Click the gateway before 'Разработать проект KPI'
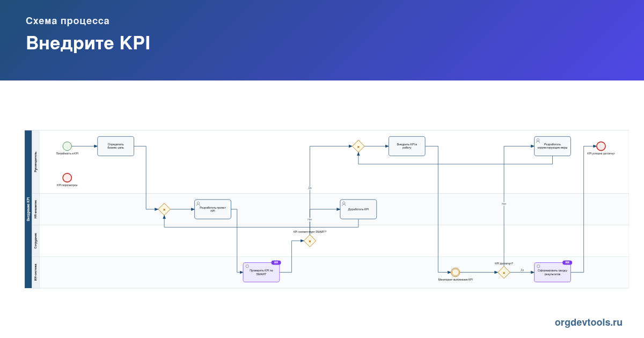This screenshot has width=644, height=338. [164, 209]
